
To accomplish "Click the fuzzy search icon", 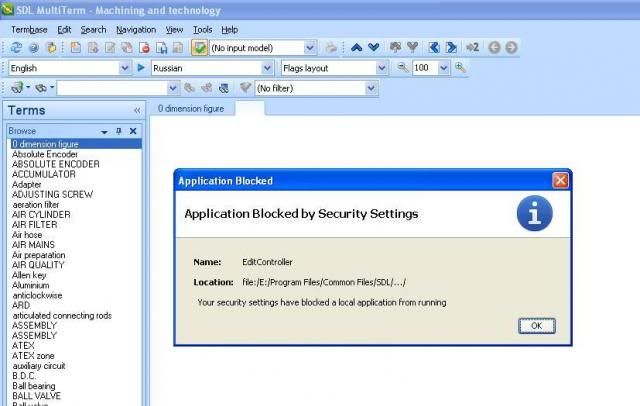I will [x=41, y=87].
